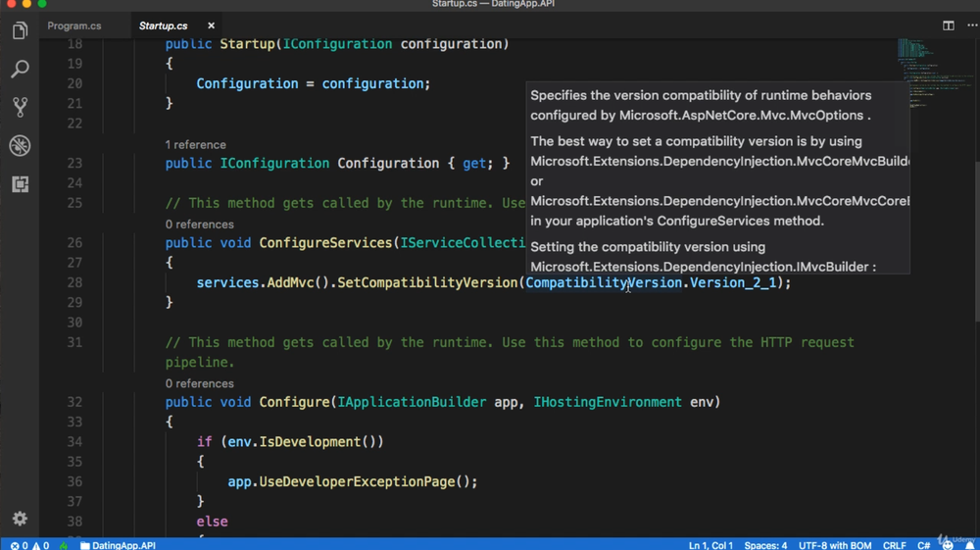Open the Debug view in activity bar
The width and height of the screenshot is (980, 550).
coord(20,146)
